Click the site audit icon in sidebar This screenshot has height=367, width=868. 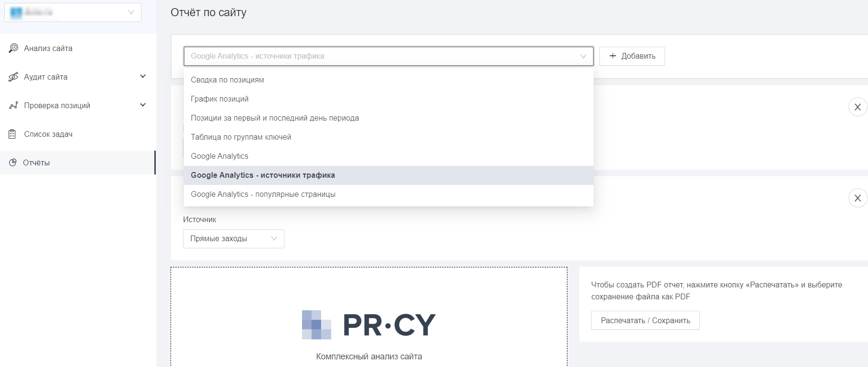point(13,77)
